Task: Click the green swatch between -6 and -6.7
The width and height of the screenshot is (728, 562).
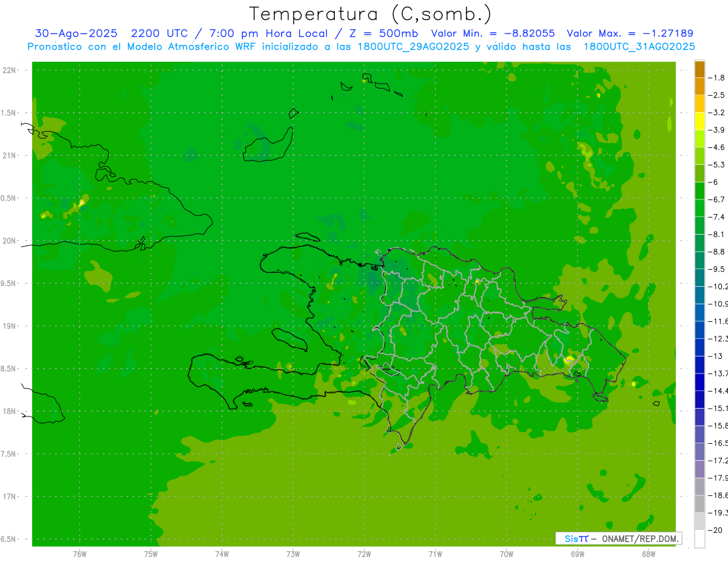Action: tap(699, 190)
